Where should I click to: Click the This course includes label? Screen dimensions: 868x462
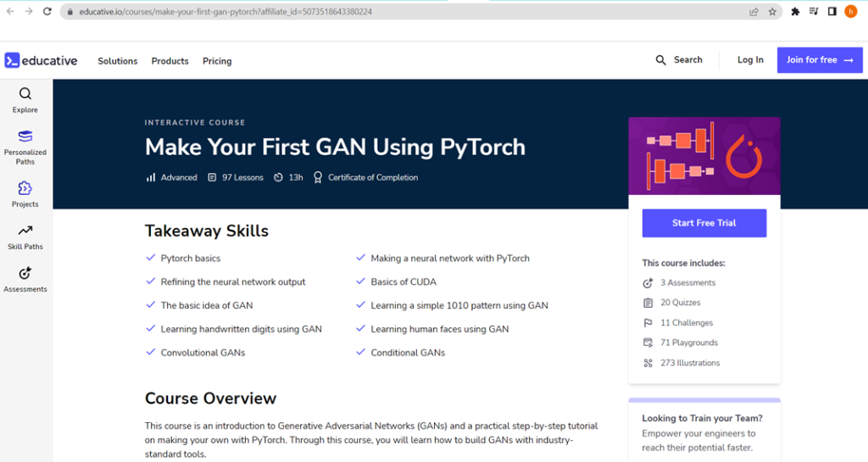[x=684, y=263]
